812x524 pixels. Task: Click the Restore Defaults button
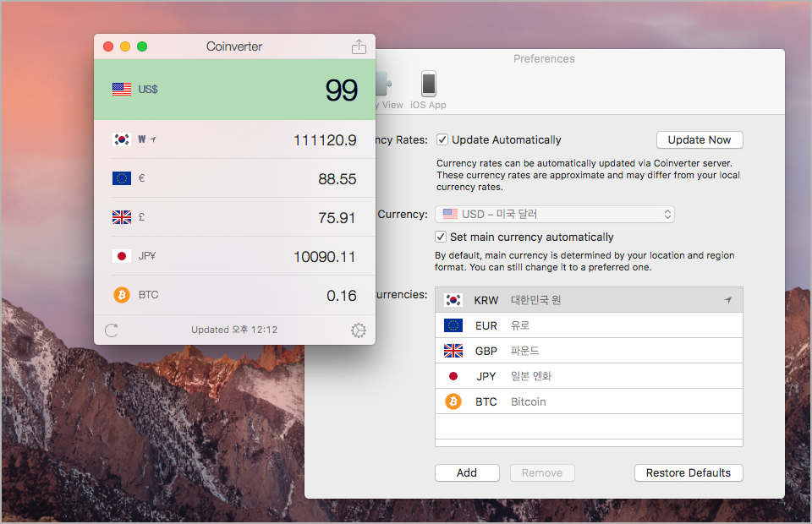(689, 472)
